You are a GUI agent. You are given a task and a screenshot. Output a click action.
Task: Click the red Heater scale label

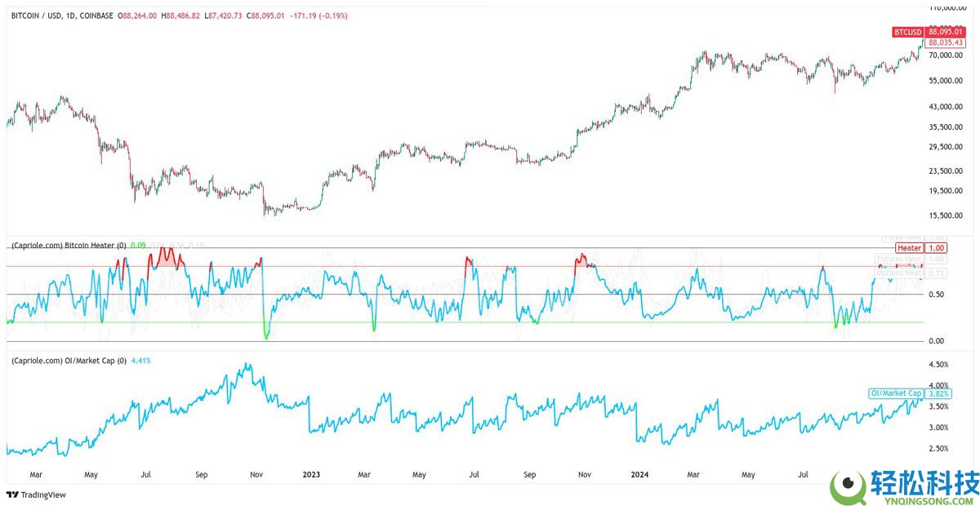point(909,247)
